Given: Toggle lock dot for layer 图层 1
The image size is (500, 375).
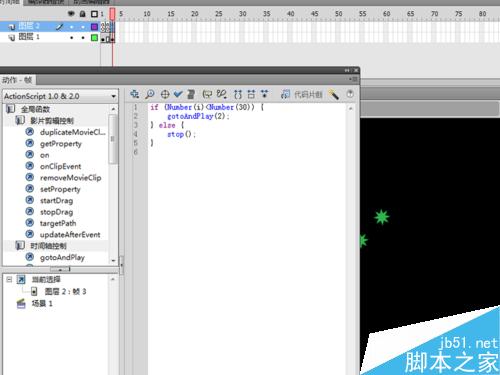Looking at the screenshot, I should pos(83,38).
